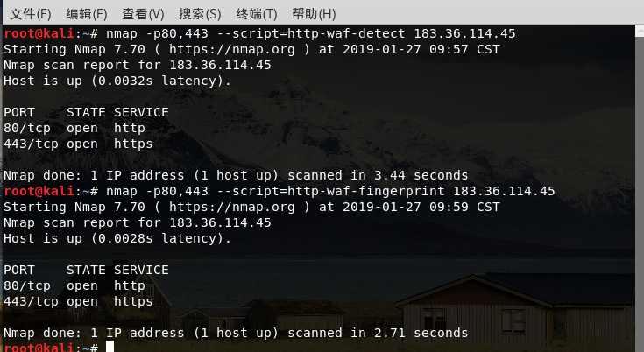Click the blinking cursor at the last prompt
The width and height of the screenshot is (644, 352).
click(x=110, y=347)
